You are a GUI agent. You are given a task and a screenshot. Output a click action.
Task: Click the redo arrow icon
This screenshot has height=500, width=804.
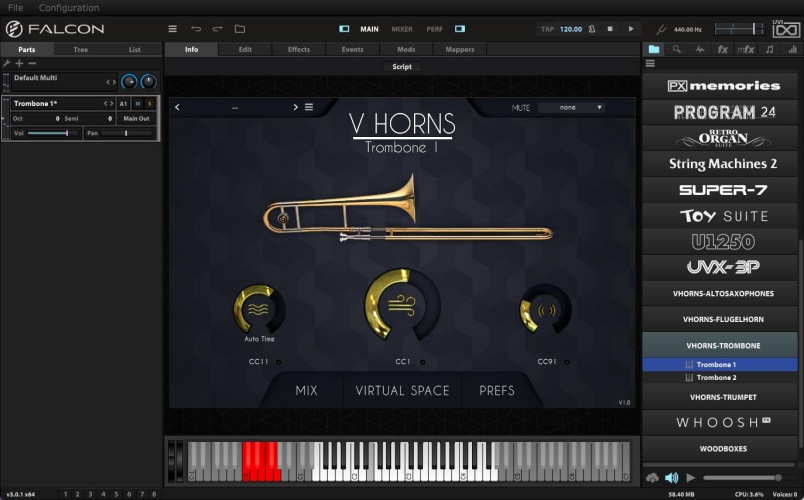[x=217, y=29]
